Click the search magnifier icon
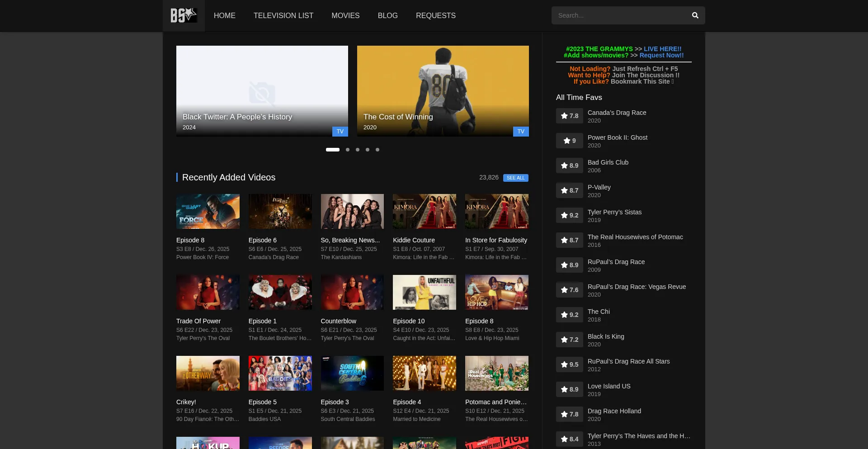 [695, 15]
